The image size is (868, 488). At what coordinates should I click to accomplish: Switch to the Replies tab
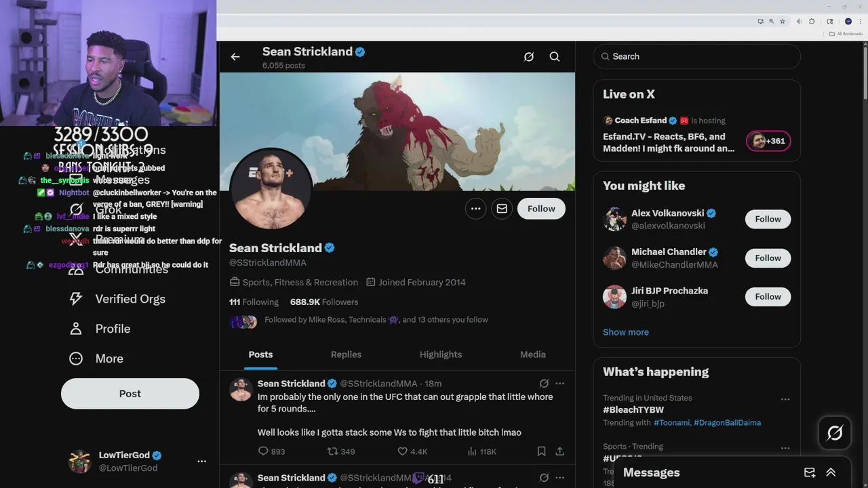click(x=346, y=354)
